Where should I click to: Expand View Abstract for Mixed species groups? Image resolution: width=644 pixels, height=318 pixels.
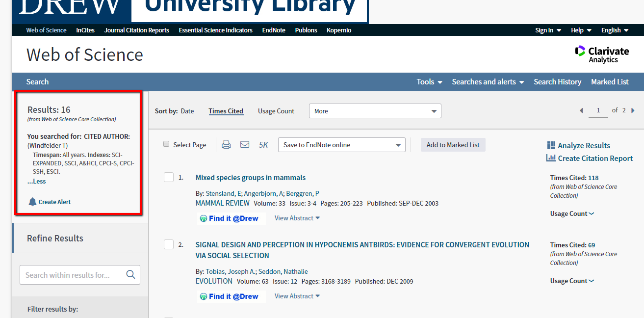[x=297, y=218]
